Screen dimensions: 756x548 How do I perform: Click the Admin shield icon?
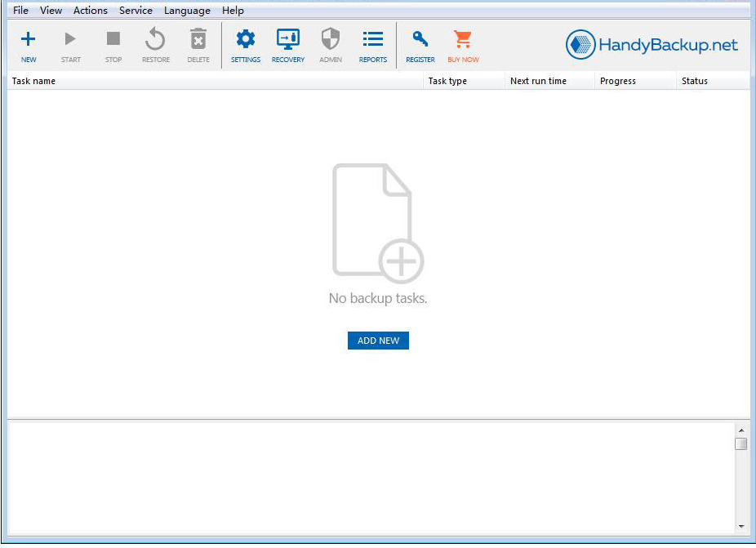(x=330, y=40)
